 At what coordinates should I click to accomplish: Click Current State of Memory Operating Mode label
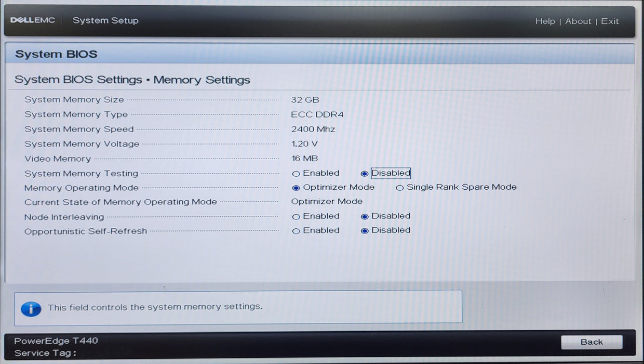pos(120,202)
